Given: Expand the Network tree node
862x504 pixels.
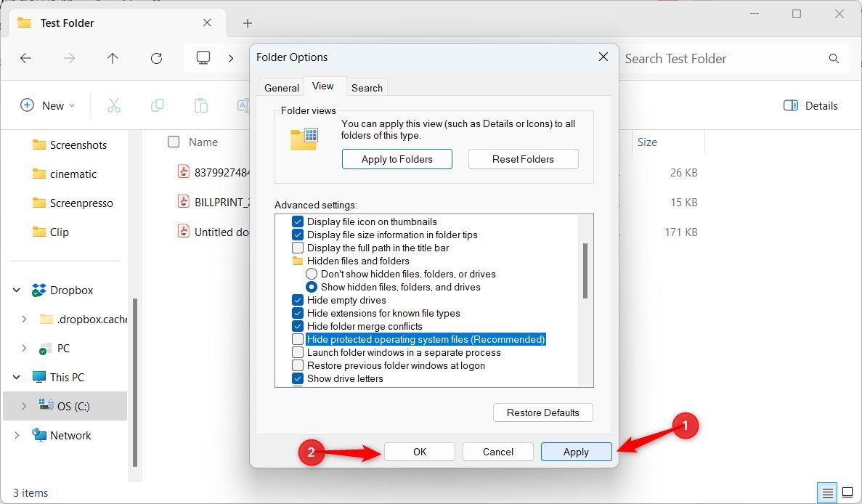Looking at the screenshot, I should [17, 435].
